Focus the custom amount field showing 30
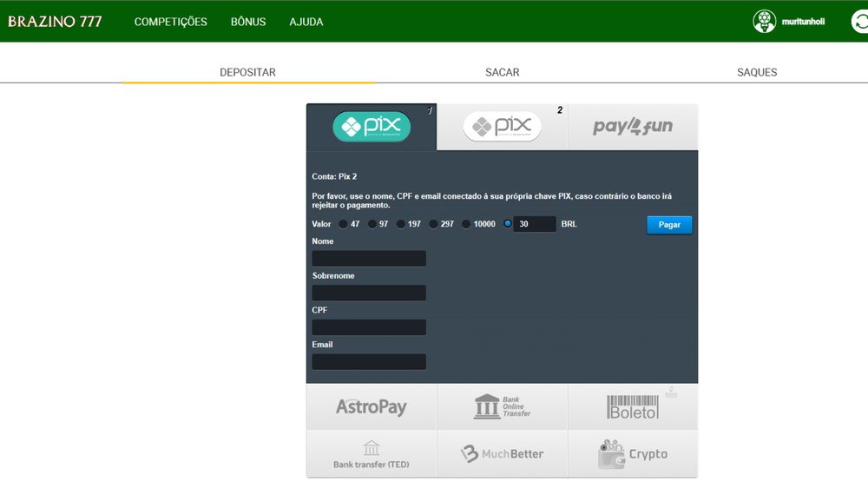The height and width of the screenshot is (488, 868). click(x=534, y=224)
